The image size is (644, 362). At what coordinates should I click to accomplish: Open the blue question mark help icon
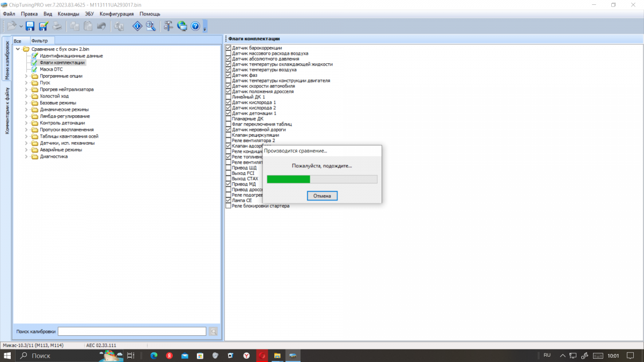pos(195,26)
